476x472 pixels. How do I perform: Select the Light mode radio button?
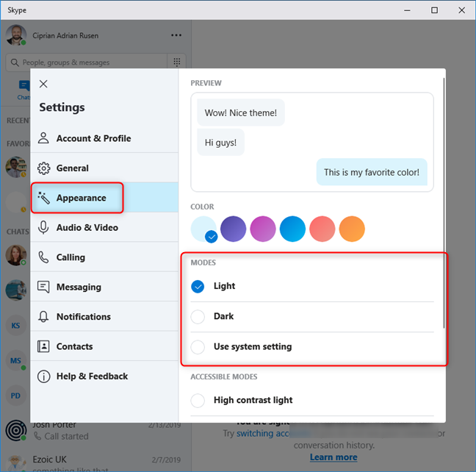198,286
